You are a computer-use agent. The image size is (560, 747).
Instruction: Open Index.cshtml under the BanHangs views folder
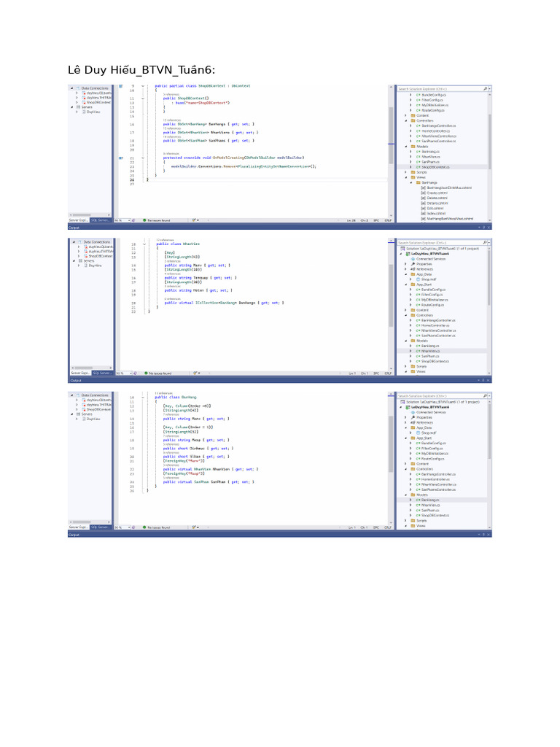[x=435, y=213]
